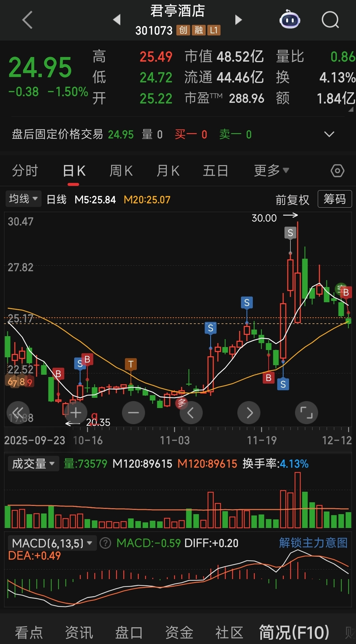Zoom in the chart with plus button
Viewport: 356px width, 644px height.
click(x=76, y=413)
